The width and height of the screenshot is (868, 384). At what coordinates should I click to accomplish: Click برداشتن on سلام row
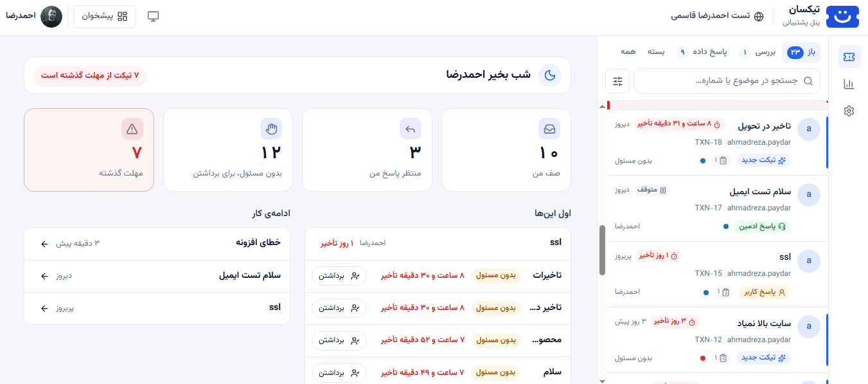tap(339, 372)
